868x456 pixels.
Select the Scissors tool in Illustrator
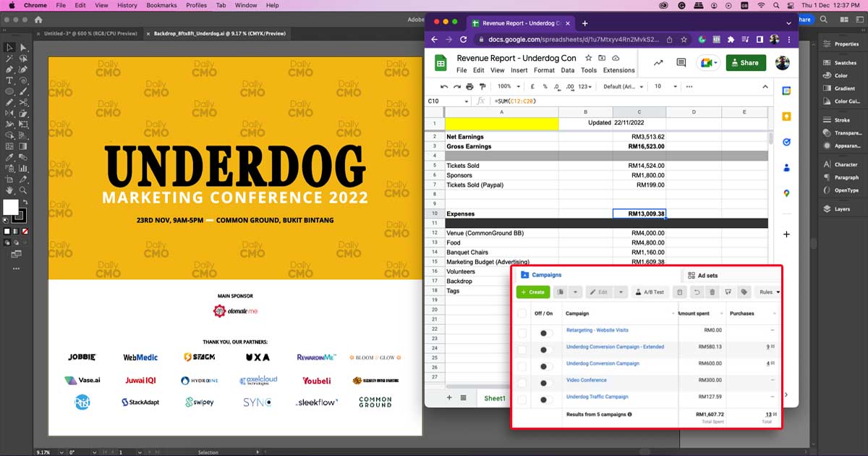click(23, 101)
